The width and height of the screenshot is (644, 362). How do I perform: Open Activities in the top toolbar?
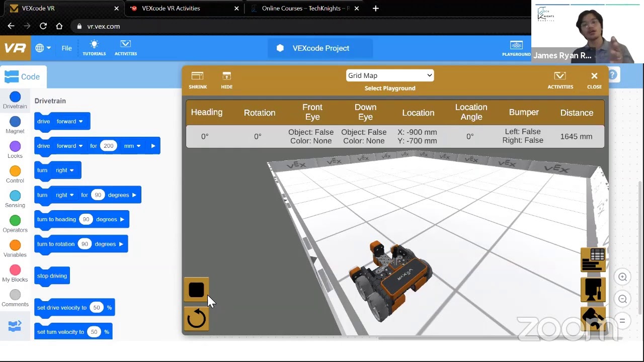pyautogui.click(x=126, y=48)
